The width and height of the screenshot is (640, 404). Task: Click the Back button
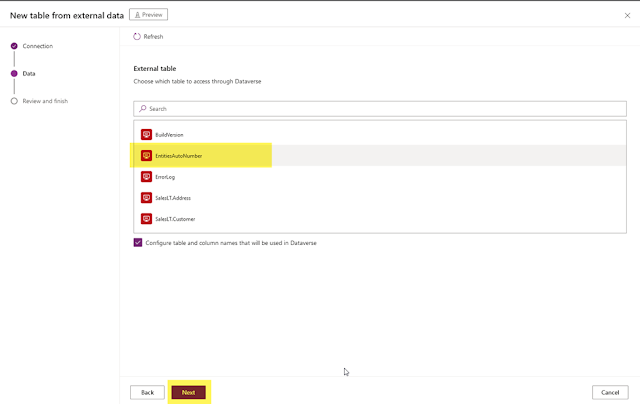click(147, 392)
